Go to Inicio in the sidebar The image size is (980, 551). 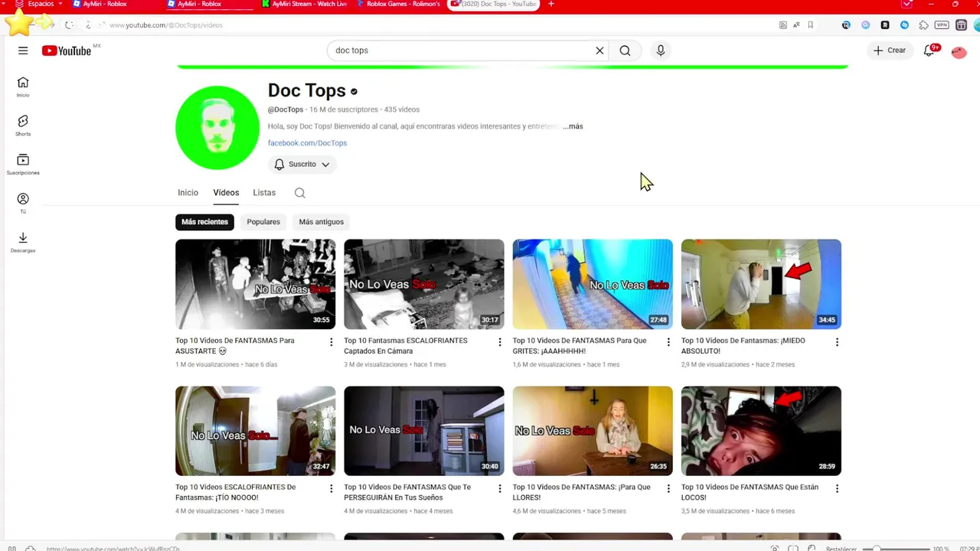pos(23,87)
